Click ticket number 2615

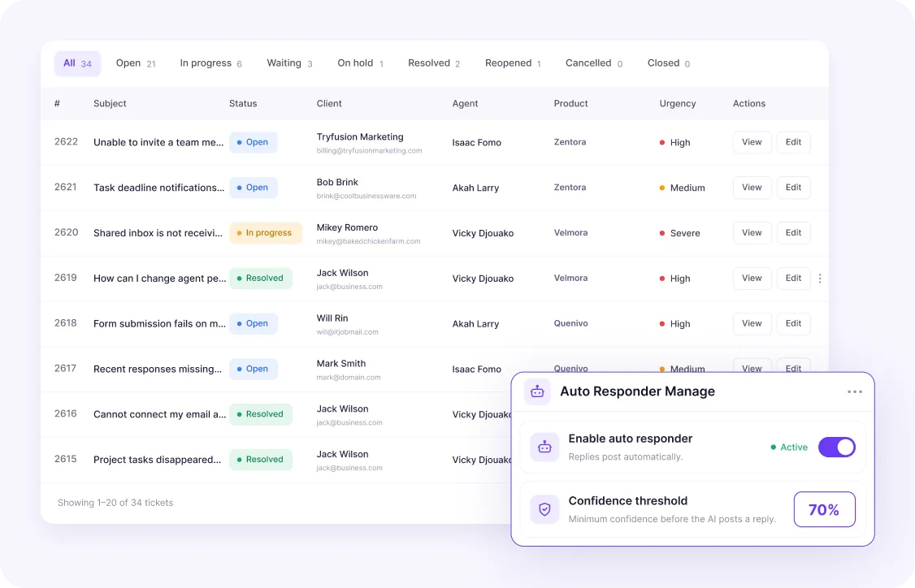tap(65, 459)
